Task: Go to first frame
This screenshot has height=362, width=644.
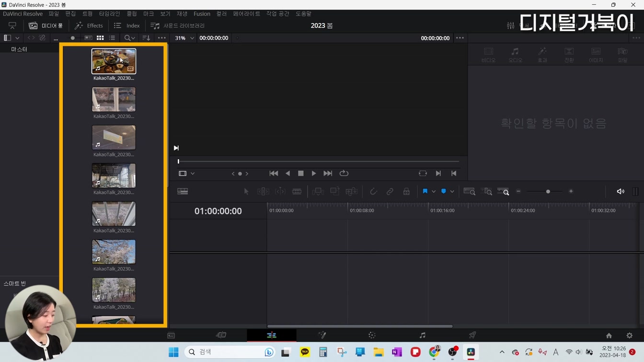Action: click(274, 173)
